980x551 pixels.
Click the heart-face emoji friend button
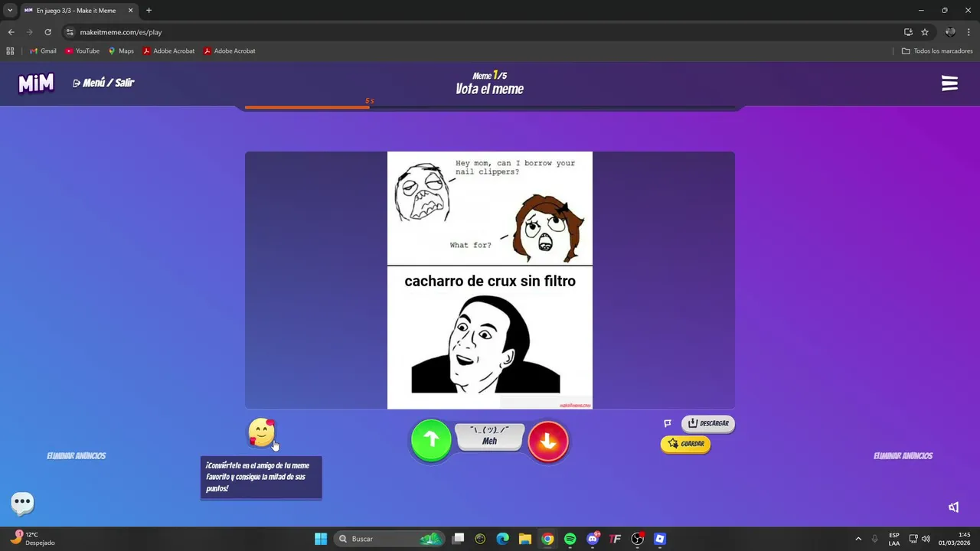coord(262,433)
